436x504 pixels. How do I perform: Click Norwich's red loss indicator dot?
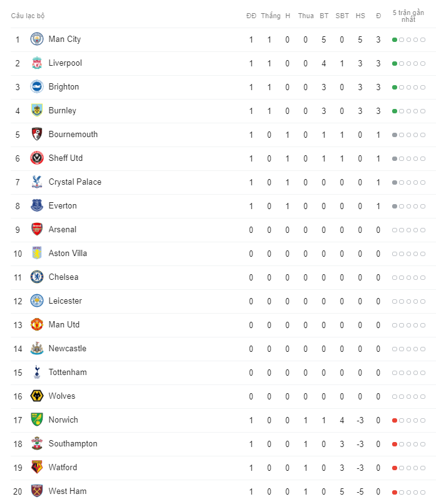[395, 421]
